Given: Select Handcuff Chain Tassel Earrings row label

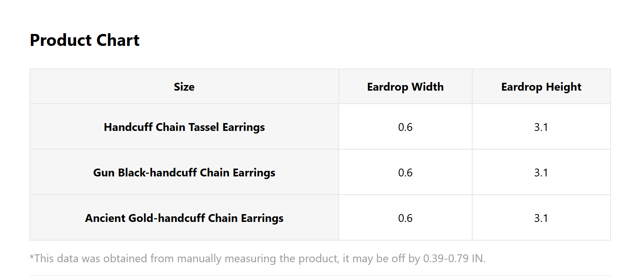Looking at the screenshot, I should pyautogui.click(x=184, y=127).
